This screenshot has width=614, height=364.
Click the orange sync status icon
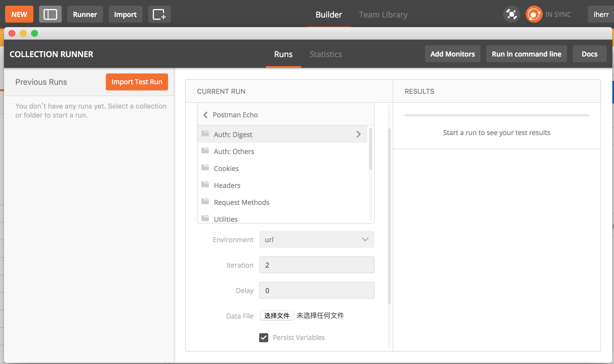click(x=534, y=14)
